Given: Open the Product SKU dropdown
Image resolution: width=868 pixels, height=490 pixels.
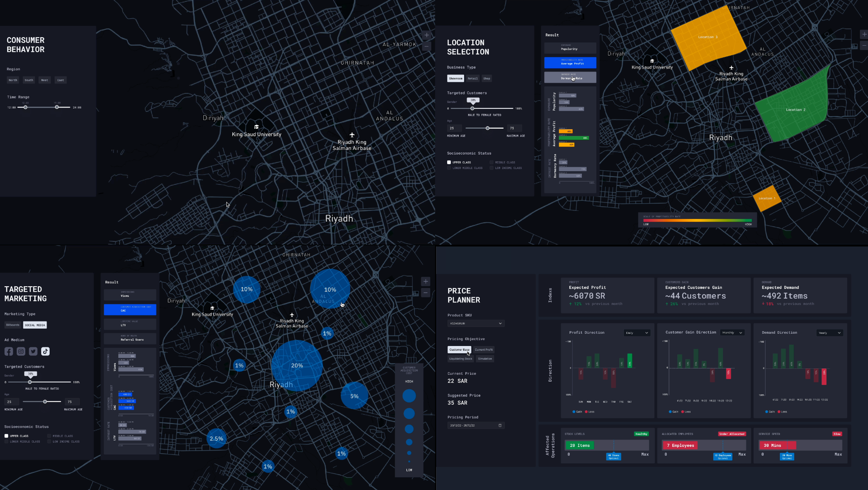Looking at the screenshot, I should point(476,323).
